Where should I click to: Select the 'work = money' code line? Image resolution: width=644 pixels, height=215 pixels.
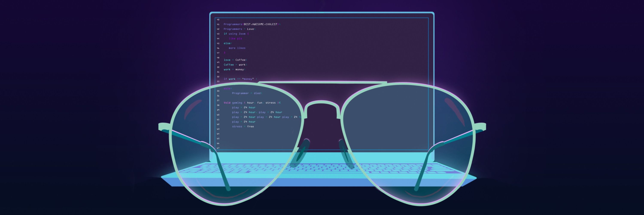(x=234, y=69)
